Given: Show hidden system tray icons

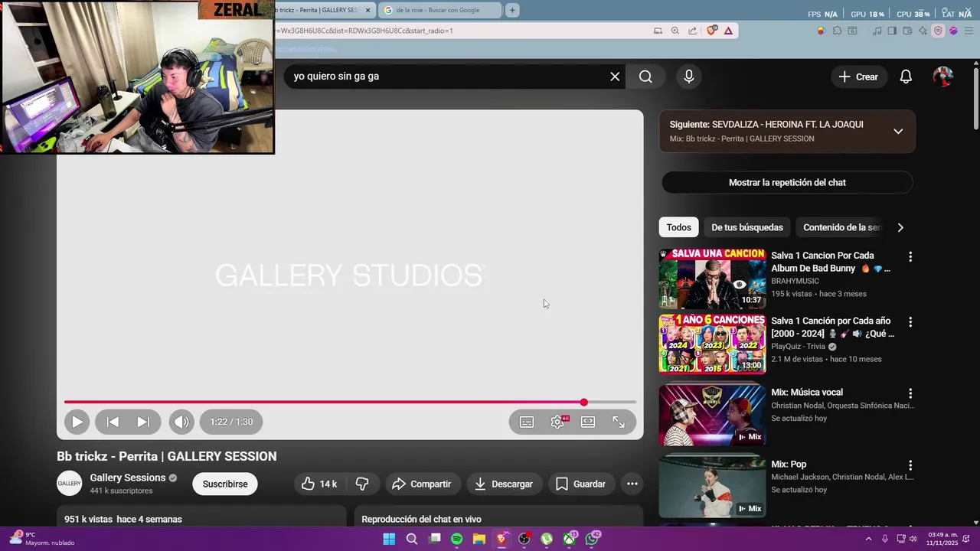Looking at the screenshot, I should (868, 539).
